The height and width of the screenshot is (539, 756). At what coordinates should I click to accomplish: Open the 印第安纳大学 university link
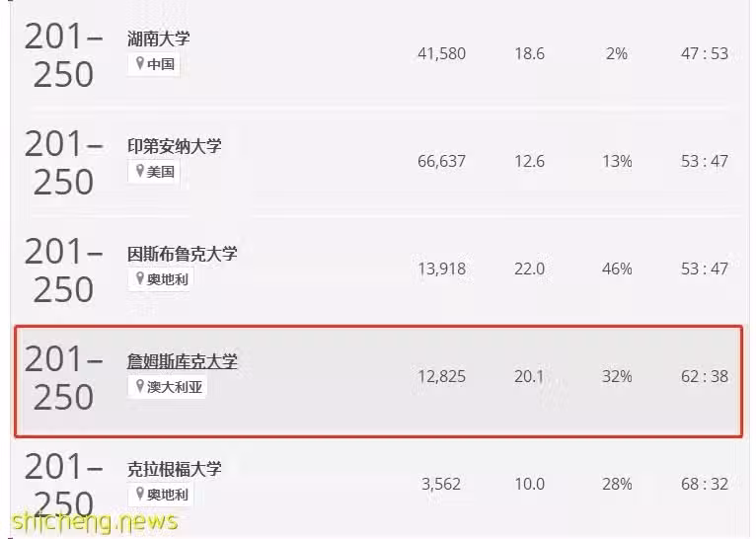coord(175,146)
